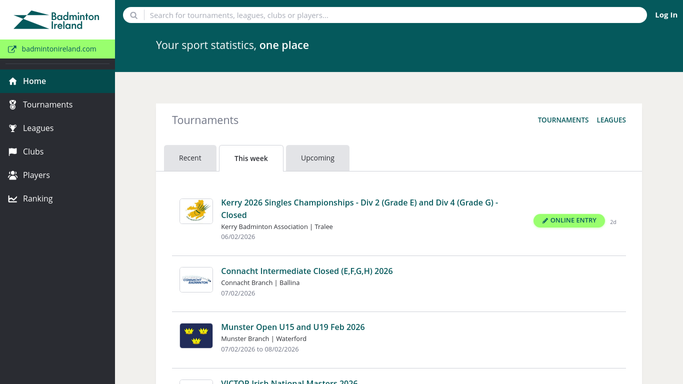The height and width of the screenshot is (384, 683).
Task: Click the Tournaments medal icon in sidebar
Action: tap(13, 104)
